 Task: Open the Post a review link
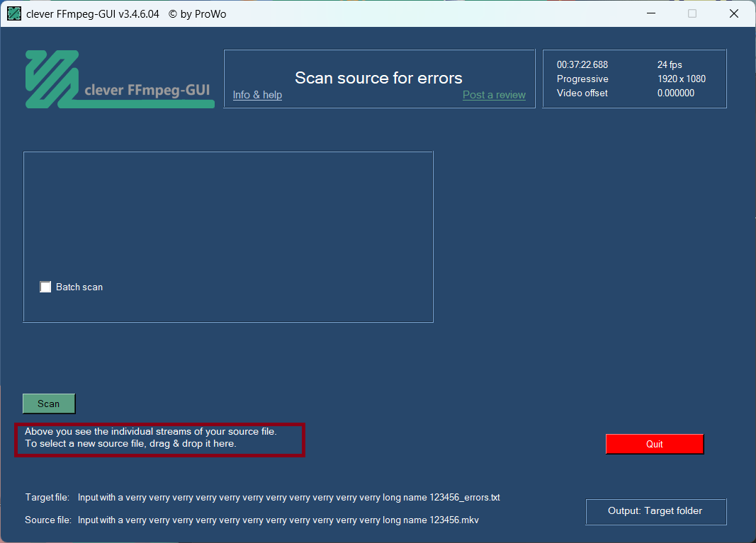coord(494,95)
